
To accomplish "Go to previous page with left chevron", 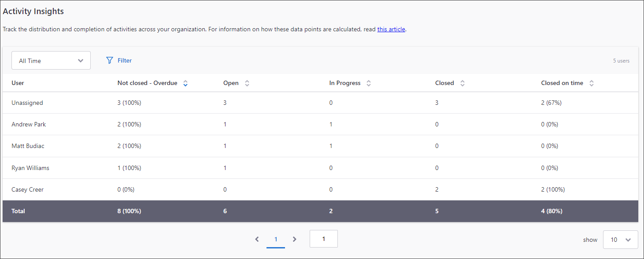I will [x=257, y=239].
